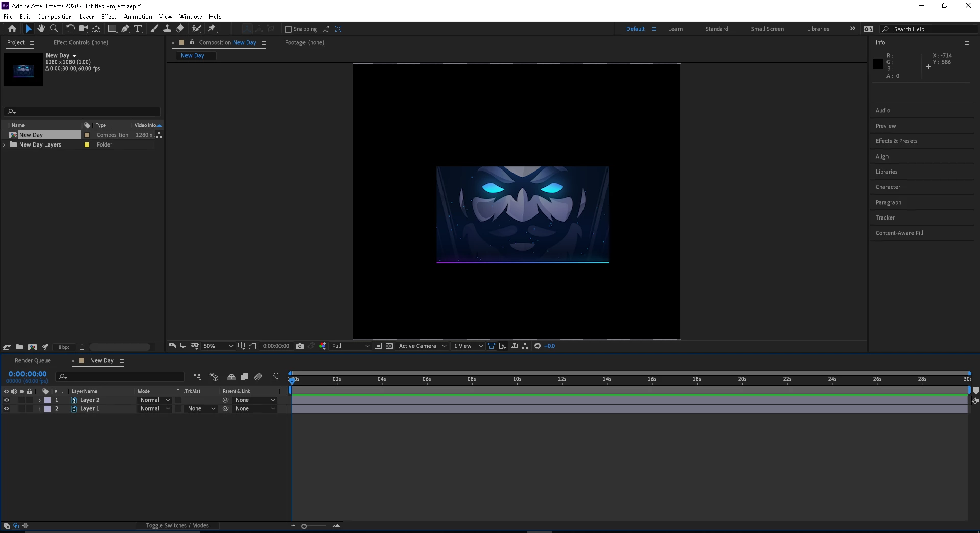Click the Home icon in toolbar
Image resolution: width=980 pixels, height=533 pixels.
pyautogui.click(x=12, y=29)
